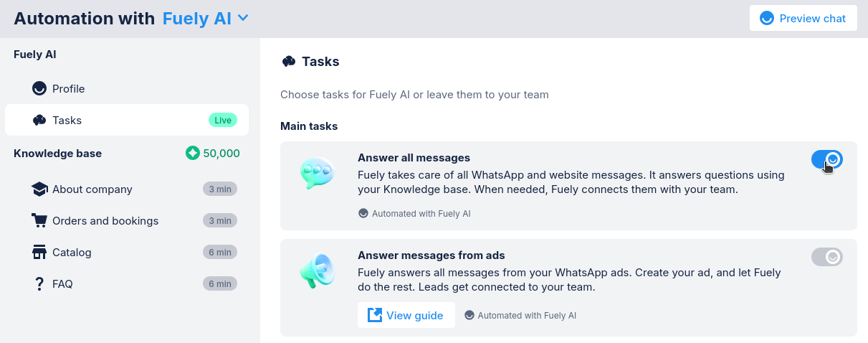Click the 50,000 credits balance
The image size is (868, 343).
coord(221,154)
